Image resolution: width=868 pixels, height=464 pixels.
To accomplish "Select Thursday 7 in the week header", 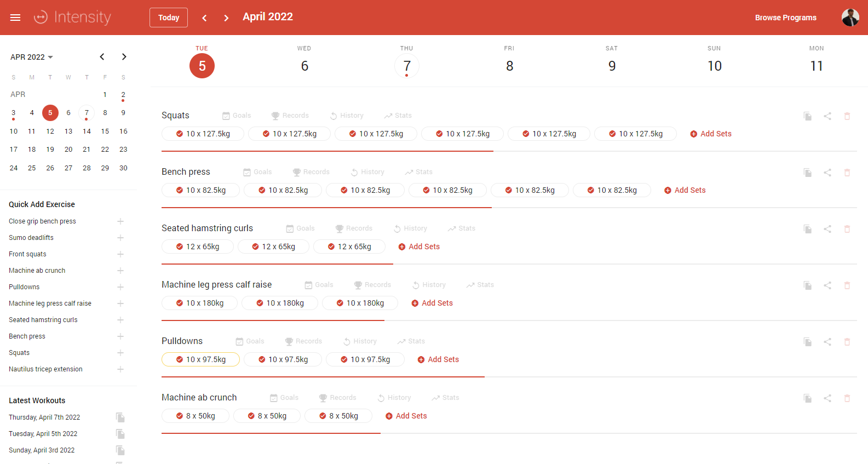I will (x=407, y=66).
